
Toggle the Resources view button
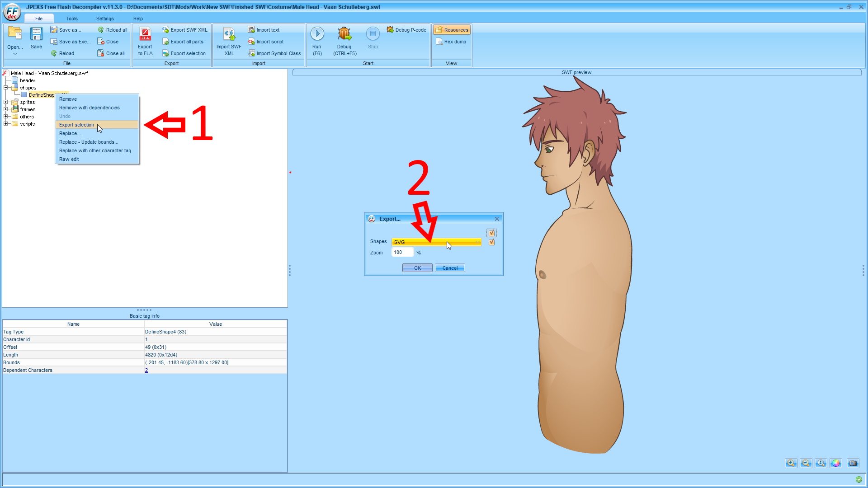pos(452,30)
